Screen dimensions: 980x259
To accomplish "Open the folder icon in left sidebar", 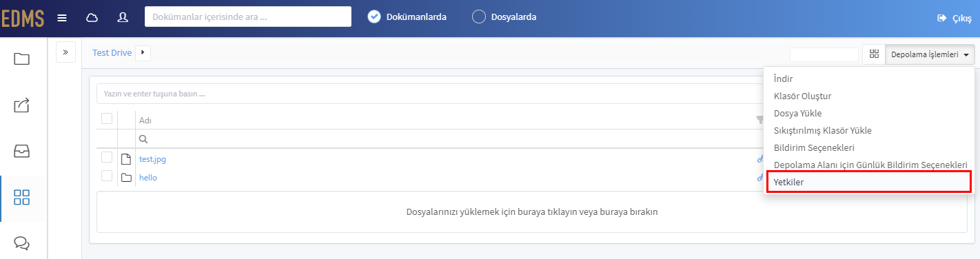I will (x=22, y=59).
